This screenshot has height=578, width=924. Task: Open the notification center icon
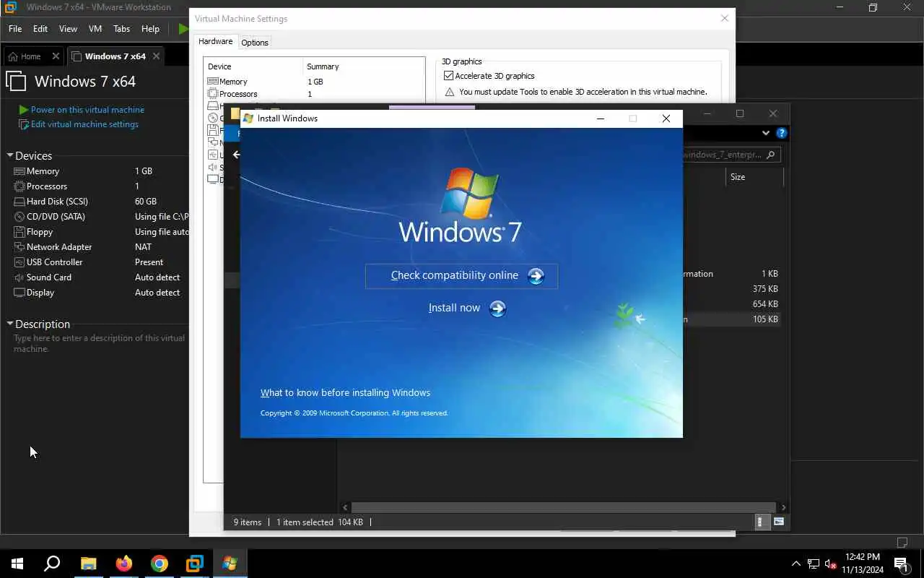[902, 564]
